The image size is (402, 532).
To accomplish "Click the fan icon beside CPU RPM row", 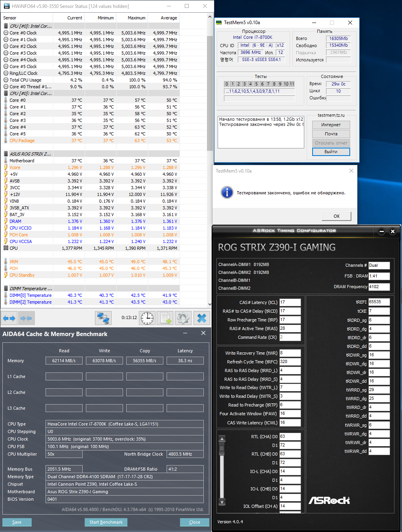I will (x=6, y=248).
